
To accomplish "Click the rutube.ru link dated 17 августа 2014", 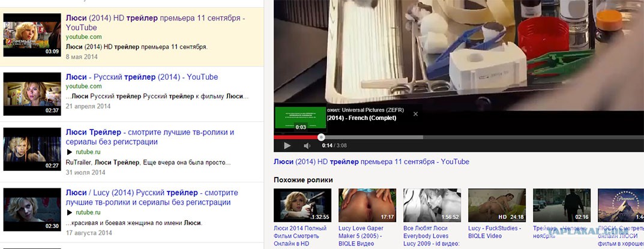I will pos(88,212).
